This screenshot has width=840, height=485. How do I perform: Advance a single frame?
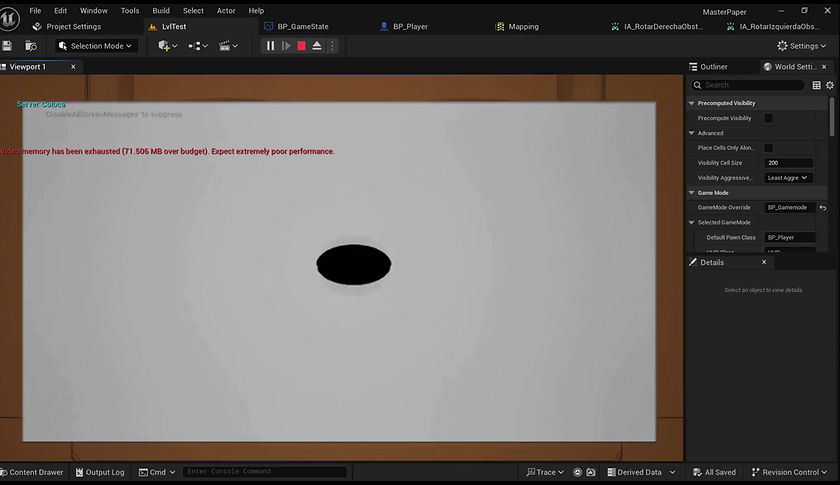tap(286, 46)
